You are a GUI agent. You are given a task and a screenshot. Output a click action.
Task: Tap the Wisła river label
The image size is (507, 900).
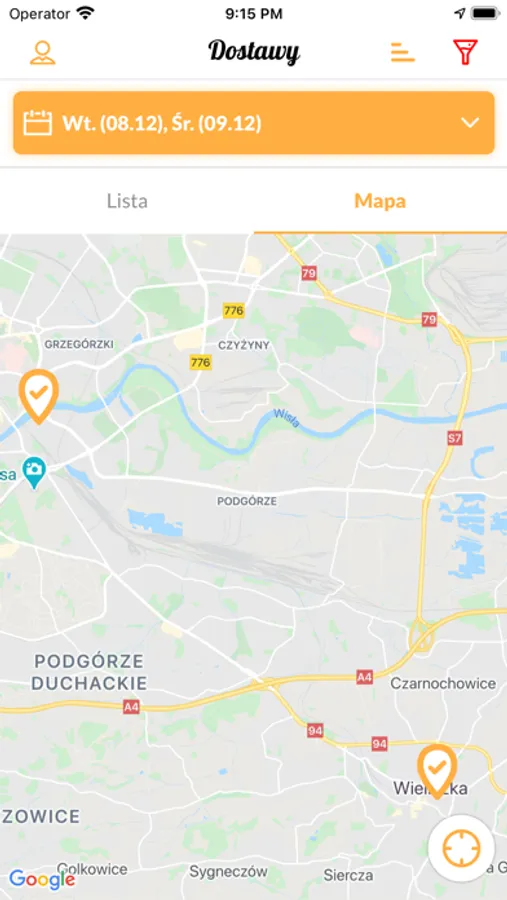tap(287, 418)
